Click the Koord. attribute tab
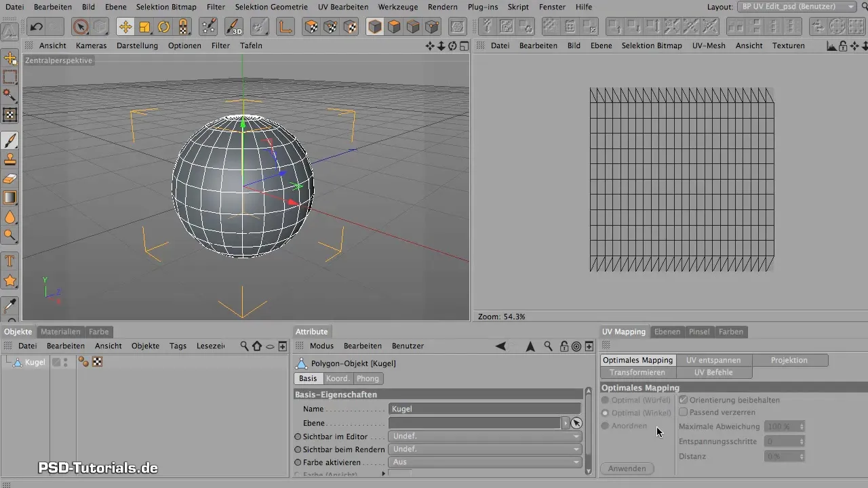This screenshot has width=868, height=488. (x=338, y=378)
